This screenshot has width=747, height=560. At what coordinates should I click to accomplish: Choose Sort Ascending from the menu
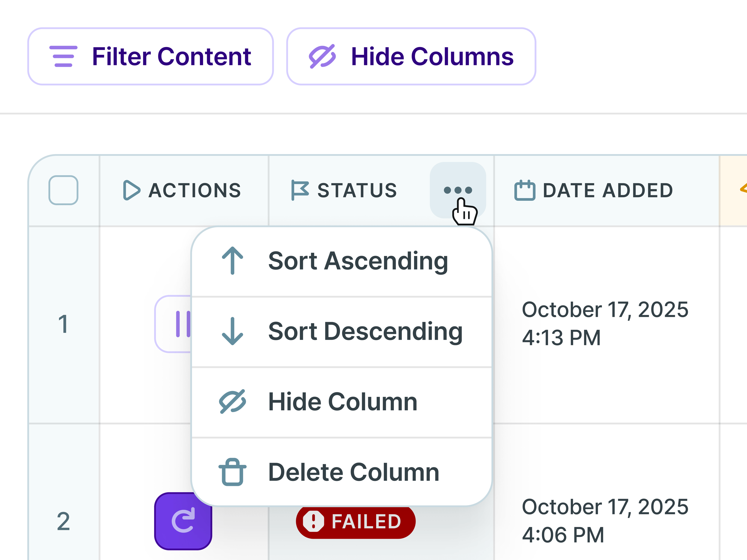pyautogui.click(x=341, y=261)
